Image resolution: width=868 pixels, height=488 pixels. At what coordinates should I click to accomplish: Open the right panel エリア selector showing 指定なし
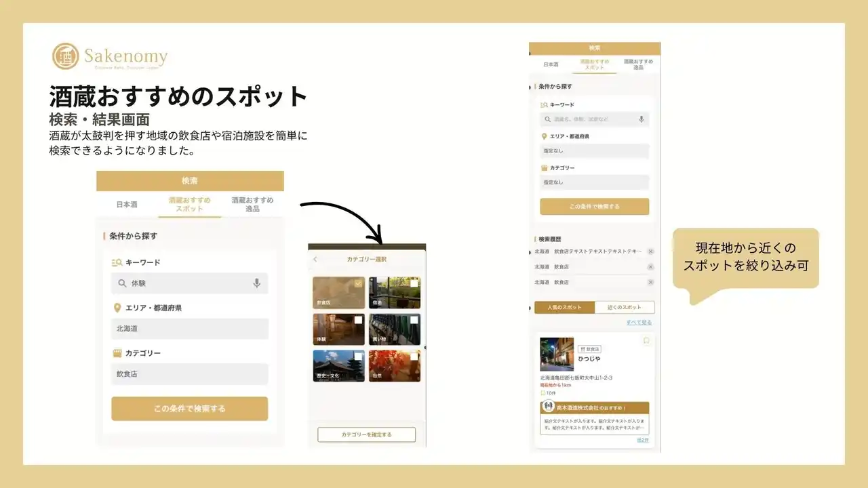click(594, 151)
